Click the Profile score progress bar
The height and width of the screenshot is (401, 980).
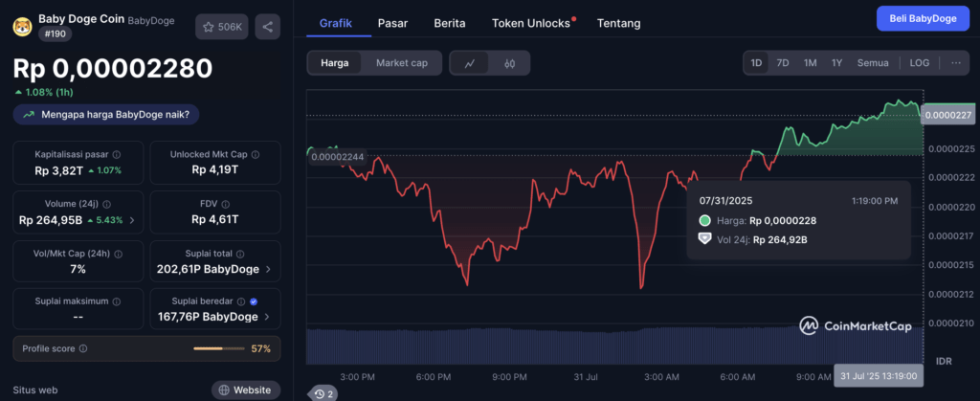219,348
